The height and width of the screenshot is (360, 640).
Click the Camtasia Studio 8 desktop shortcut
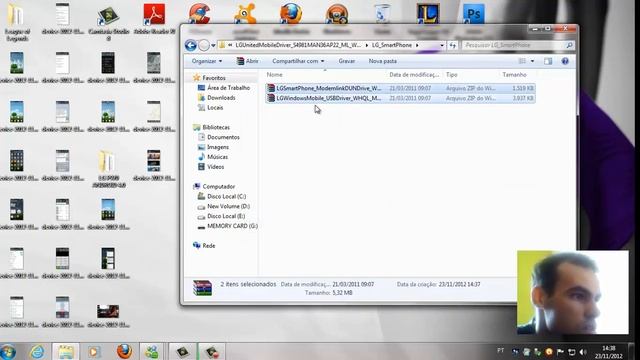(x=109, y=22)
